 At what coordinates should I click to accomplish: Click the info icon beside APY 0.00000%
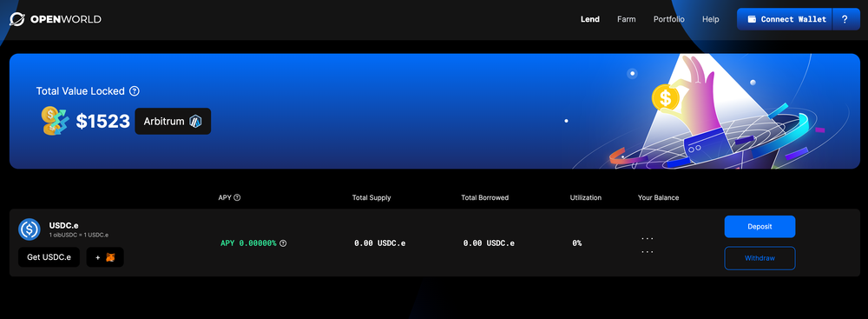[283, 243]
